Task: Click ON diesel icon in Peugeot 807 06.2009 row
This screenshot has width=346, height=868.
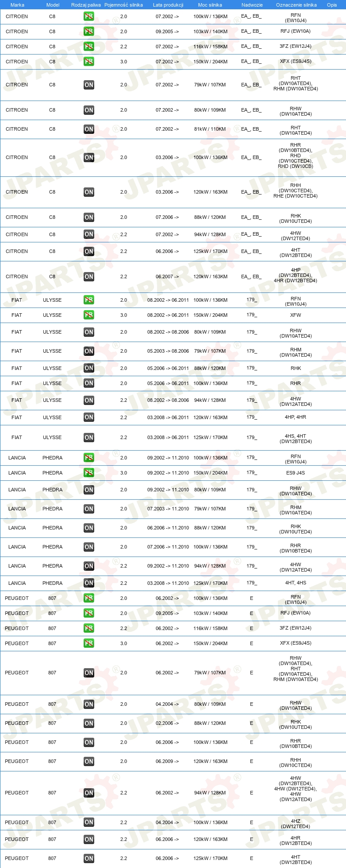Action: (89, 761)
